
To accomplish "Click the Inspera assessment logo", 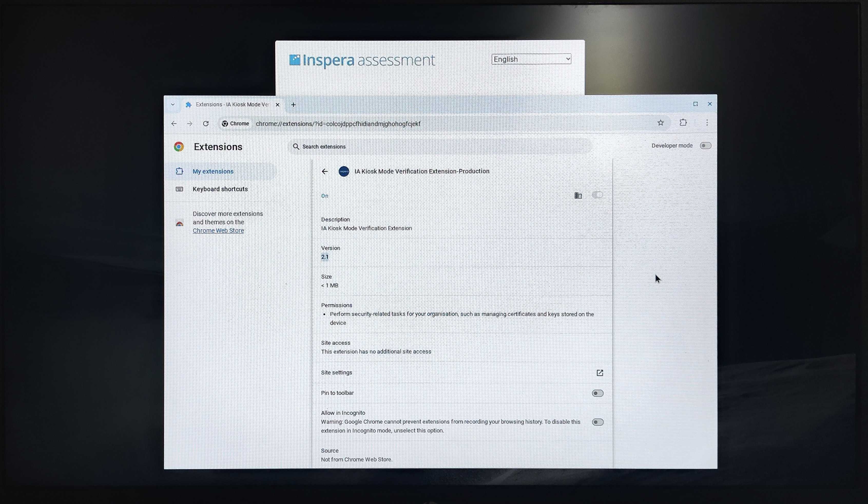I will click(x=362, y=60).
